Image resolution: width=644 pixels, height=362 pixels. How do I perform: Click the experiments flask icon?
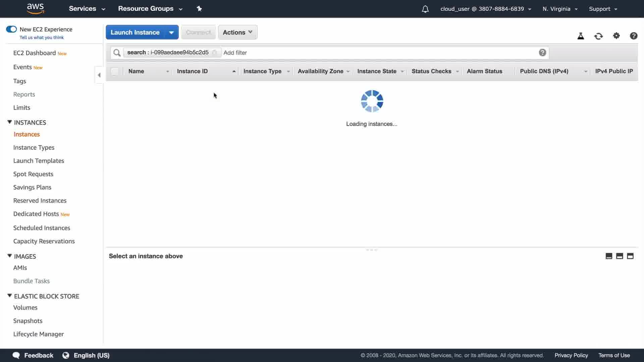pos(581,36)
